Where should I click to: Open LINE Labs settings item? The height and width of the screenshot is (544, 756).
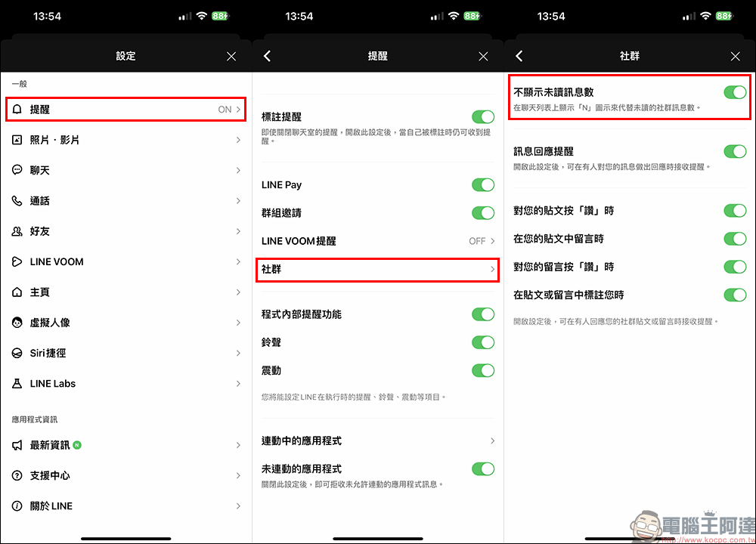tap(125, 384)
